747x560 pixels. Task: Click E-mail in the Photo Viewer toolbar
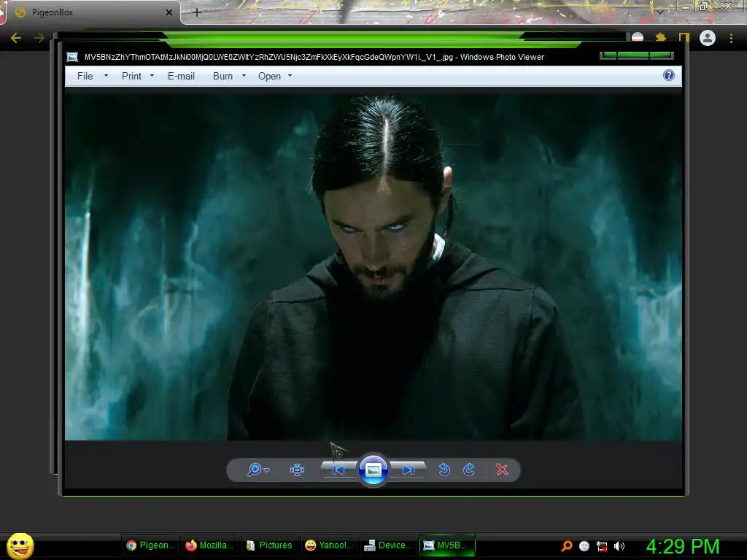pyautogui.click(x=181, y=76)
